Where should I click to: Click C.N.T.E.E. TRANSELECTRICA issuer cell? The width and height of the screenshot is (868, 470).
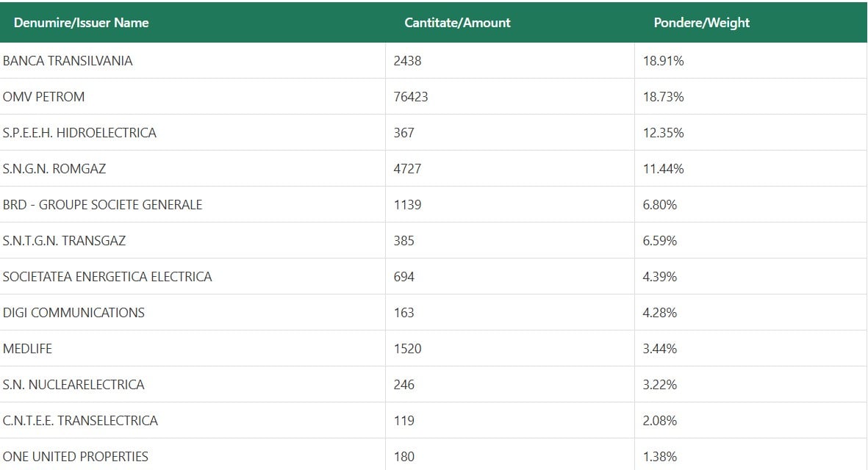pos(80,421)
